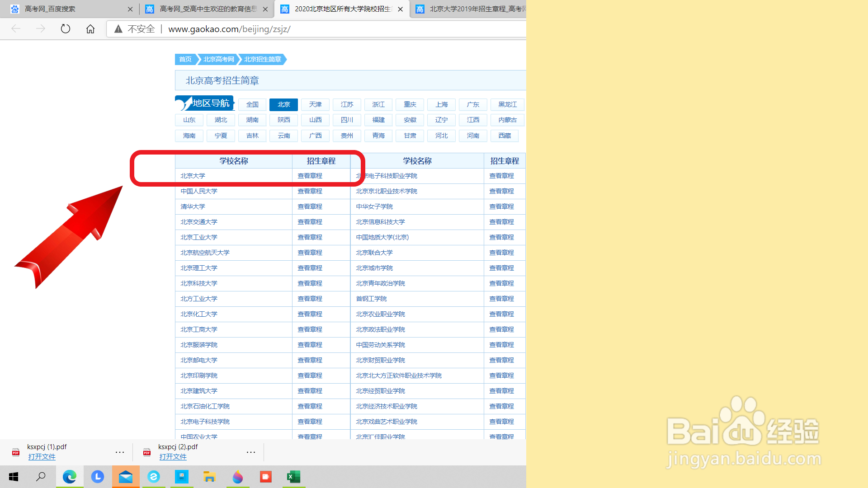The width and height of the screenshot is (868, 488).
Task: Select the 云南 region button
Action: point(284,136)
